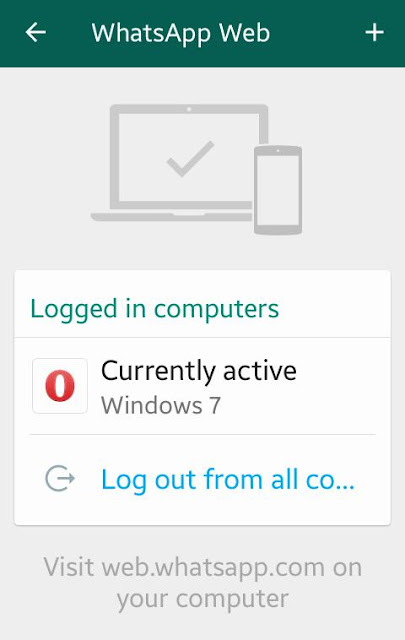Add a new computer with plus icon
The width and height of the screenshot is (405, 640).
point(374,33)
